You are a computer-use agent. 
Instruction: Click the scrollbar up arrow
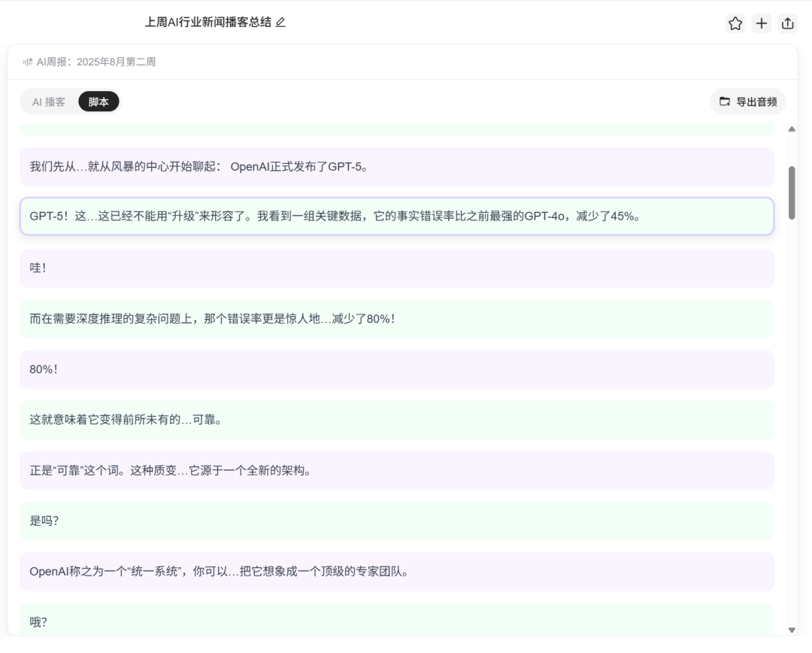coord(792,128)
